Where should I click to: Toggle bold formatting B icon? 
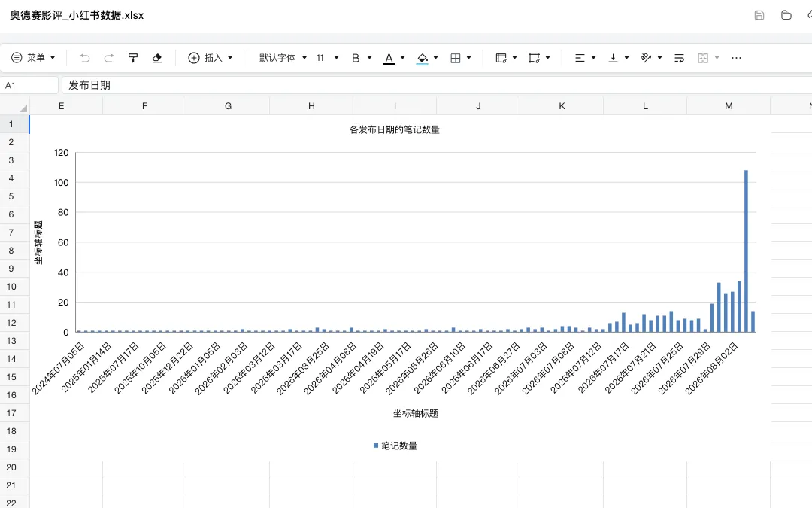pyautogui.click(x=356, y=58)
